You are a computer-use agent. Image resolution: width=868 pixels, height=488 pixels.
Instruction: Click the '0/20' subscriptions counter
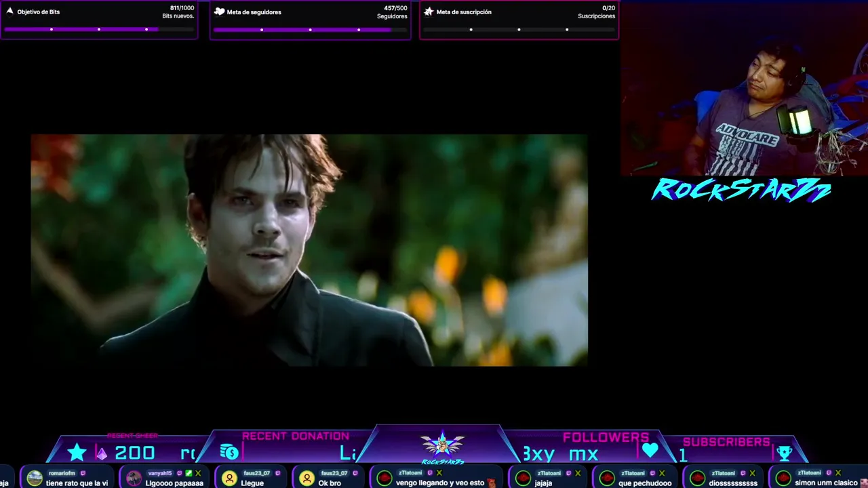point(608,8)
